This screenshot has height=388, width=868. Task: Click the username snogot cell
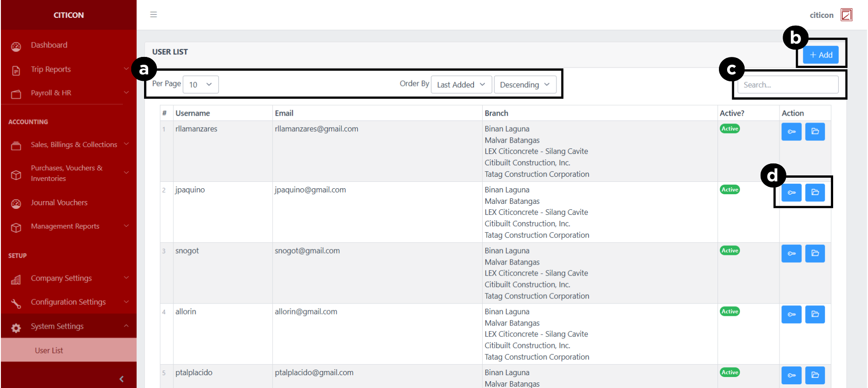click(x=187, y=251)
